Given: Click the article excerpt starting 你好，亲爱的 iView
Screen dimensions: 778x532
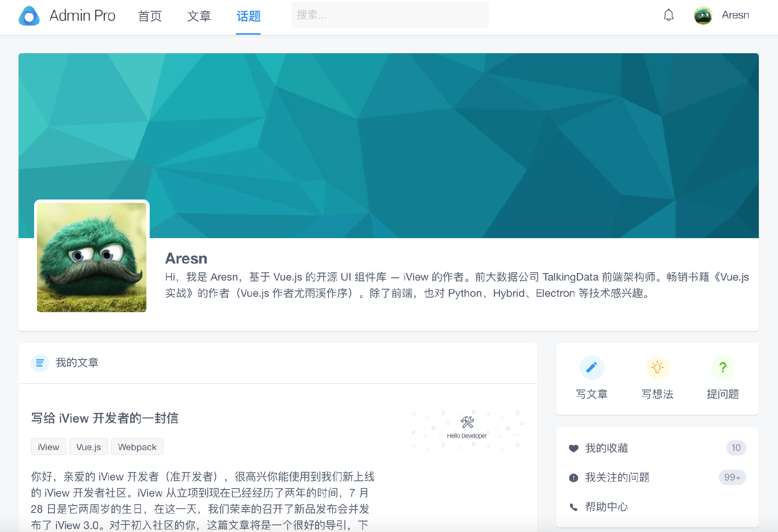Looking at the screenshot, I should 203,500.
